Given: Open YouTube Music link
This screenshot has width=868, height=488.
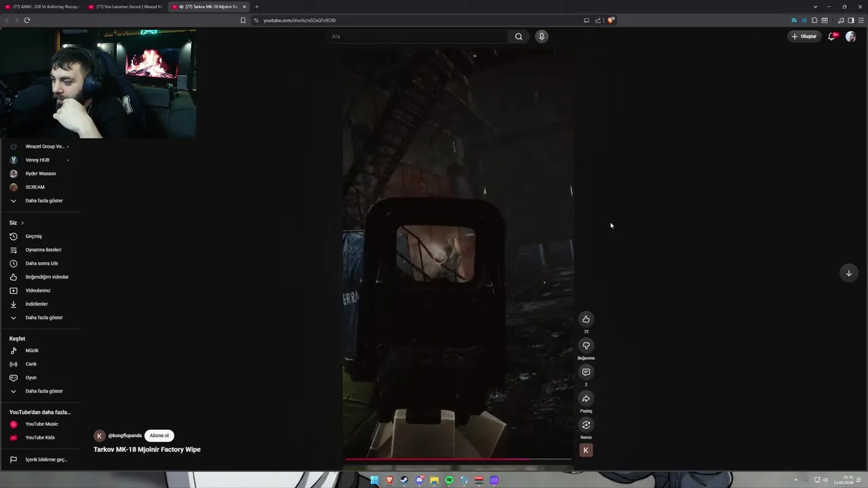Looking at the screenshot, I should click(41, 424).
